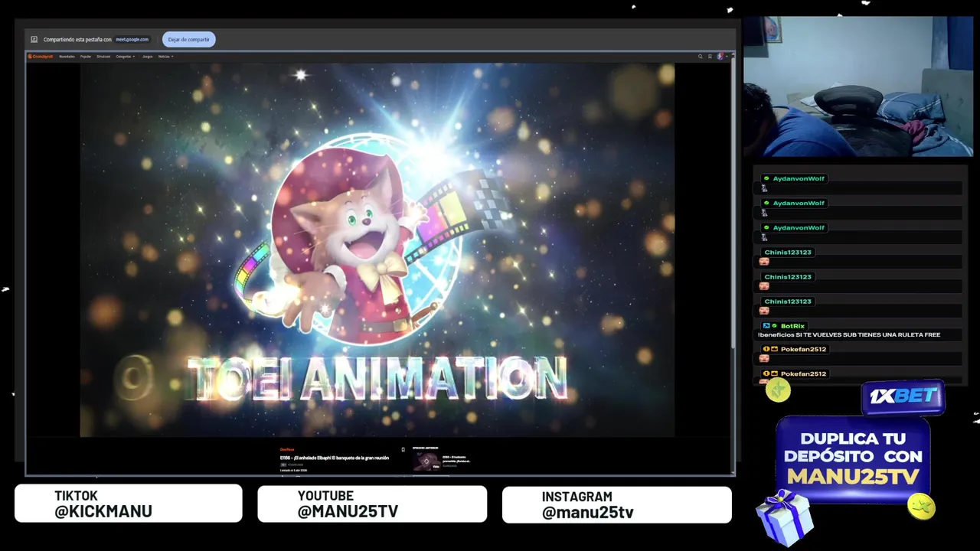Click the Crunchyroll search icon

700,57
